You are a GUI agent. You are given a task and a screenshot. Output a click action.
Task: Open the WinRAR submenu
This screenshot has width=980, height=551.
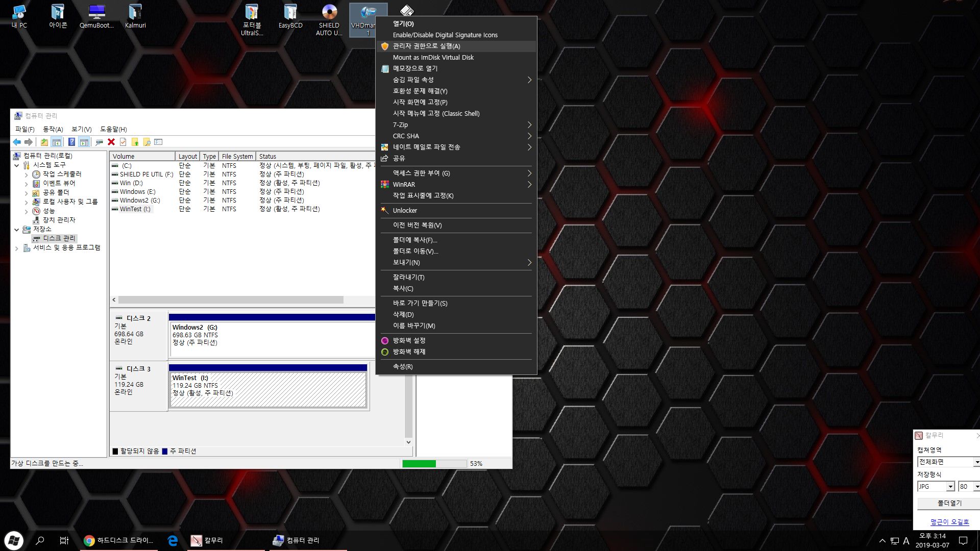[x=456, y=184]
